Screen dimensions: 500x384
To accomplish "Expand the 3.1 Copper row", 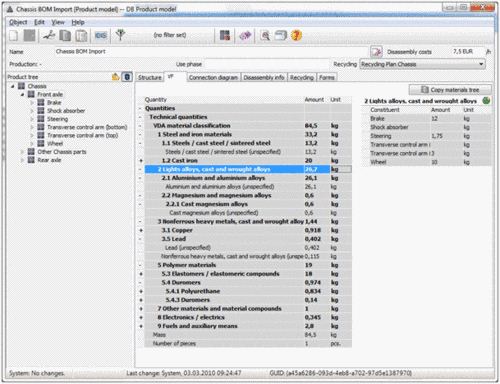I will pyautogui.click(x=141, y=230).
